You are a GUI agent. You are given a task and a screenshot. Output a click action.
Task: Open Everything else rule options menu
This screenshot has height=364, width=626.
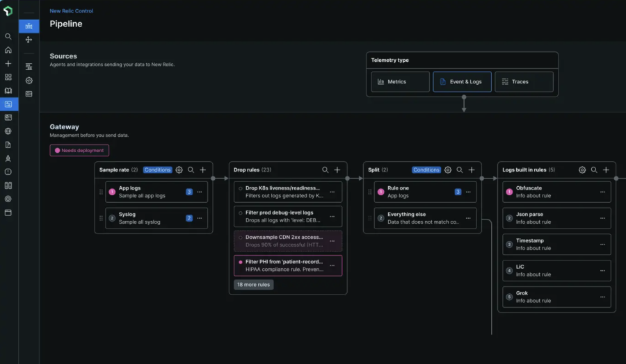point(468,218)
